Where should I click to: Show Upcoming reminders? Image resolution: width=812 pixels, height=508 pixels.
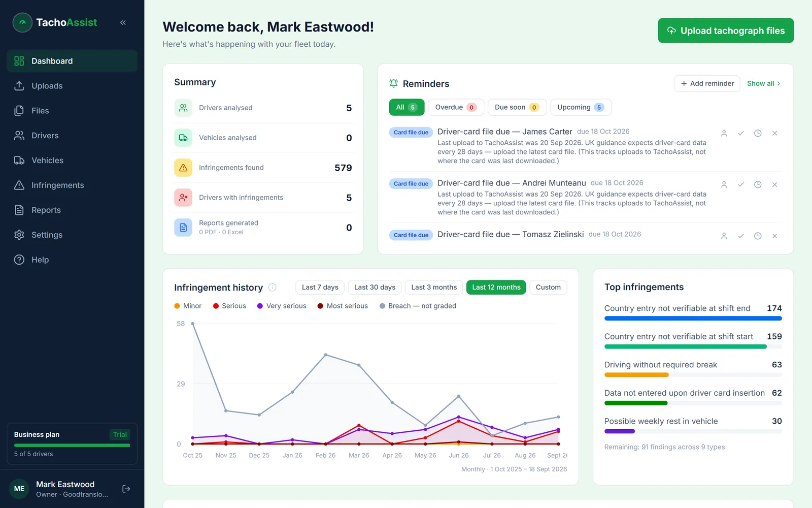[x=581, y=107]
